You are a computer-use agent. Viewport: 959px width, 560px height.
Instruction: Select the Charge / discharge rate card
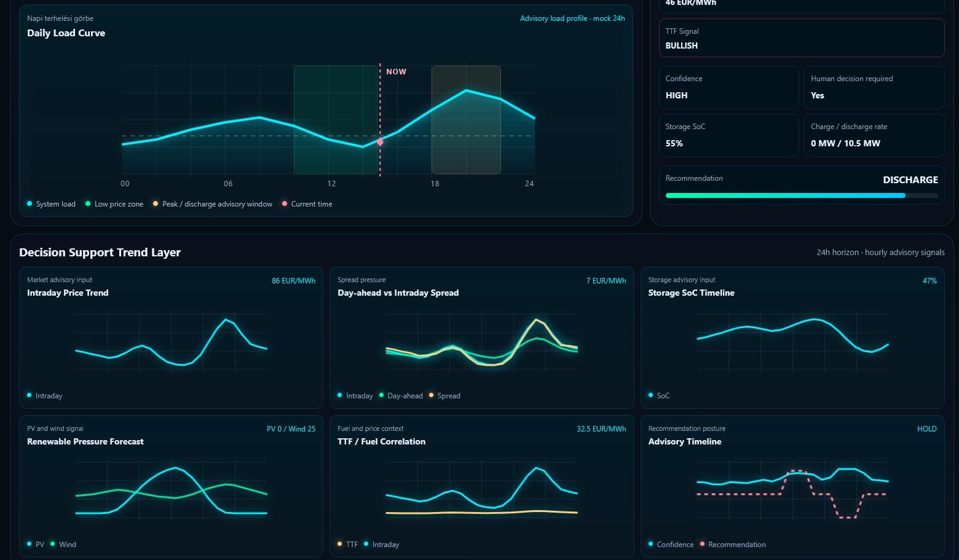pyautogui.click(x=874, y=135)
